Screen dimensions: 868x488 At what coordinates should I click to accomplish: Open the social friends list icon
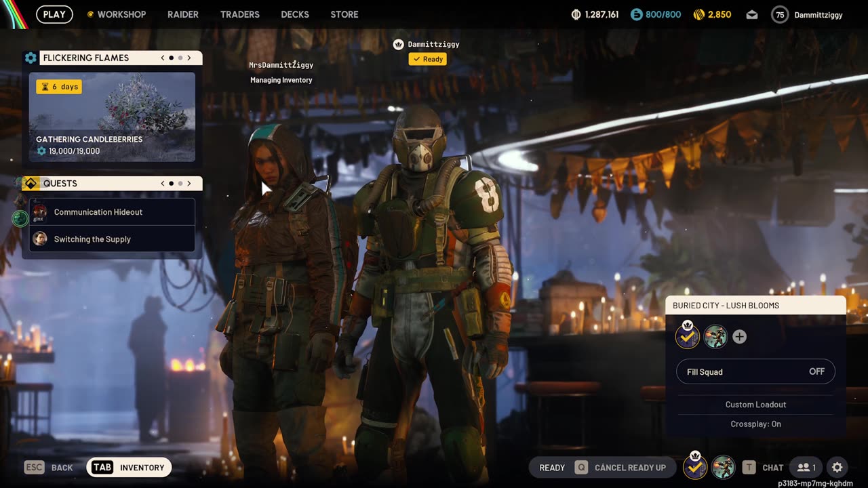tap(806, 468)
